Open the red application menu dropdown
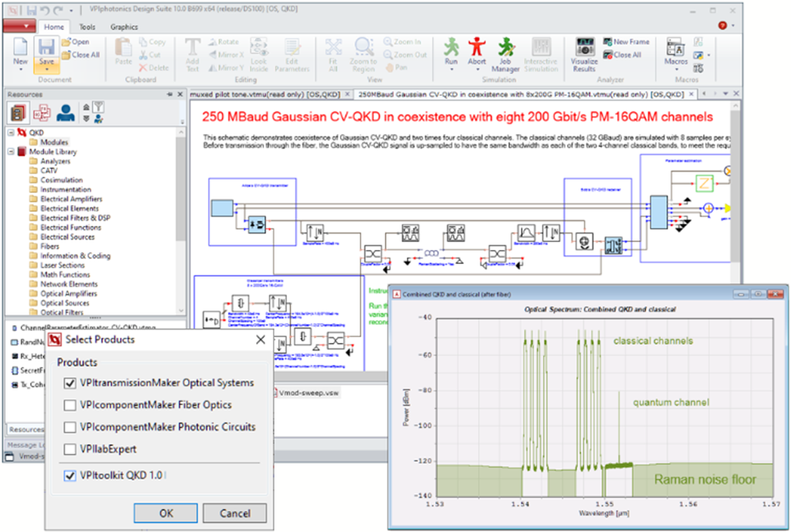 (x=19, y=26)
